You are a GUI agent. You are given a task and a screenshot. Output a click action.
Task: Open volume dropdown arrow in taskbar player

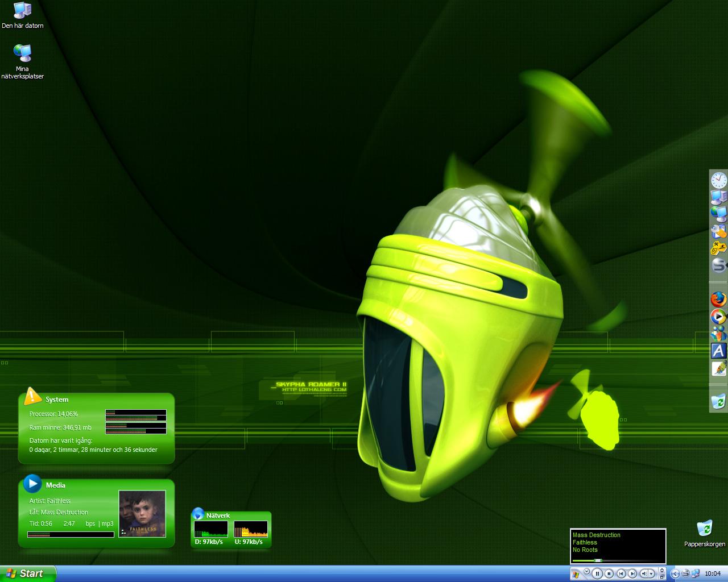[651, 573]
